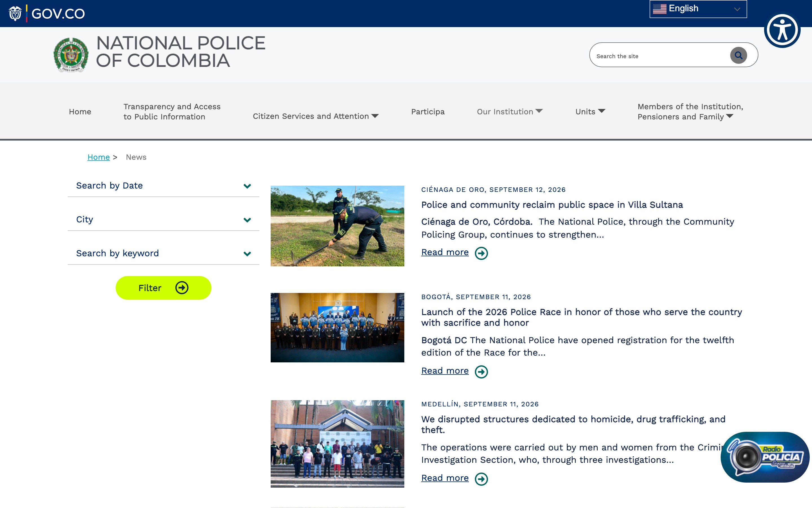The height and width of the screenshot is (508, 812).
Task: Open the accessibility widget icon
Action: [782, 30]
